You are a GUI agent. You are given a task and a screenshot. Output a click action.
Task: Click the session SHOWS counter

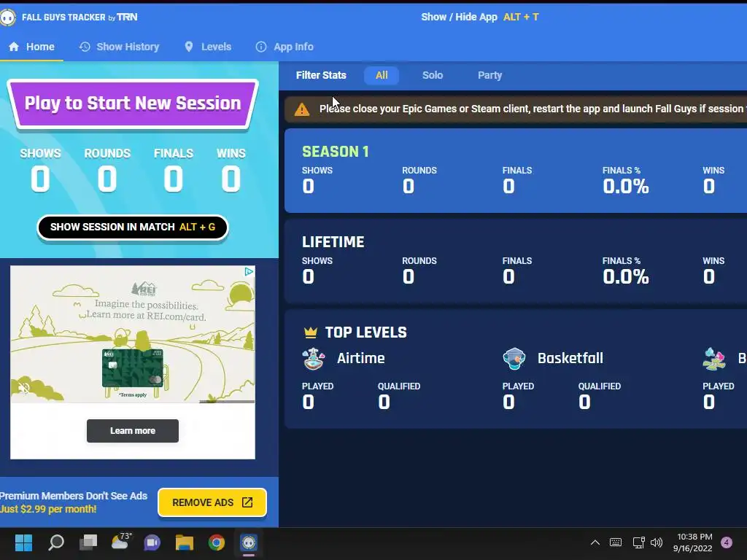click(x=41, y=171)
